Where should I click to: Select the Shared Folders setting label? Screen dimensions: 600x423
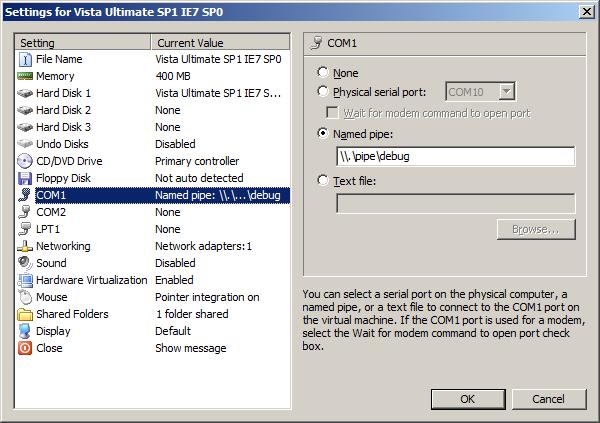(72, 314)
